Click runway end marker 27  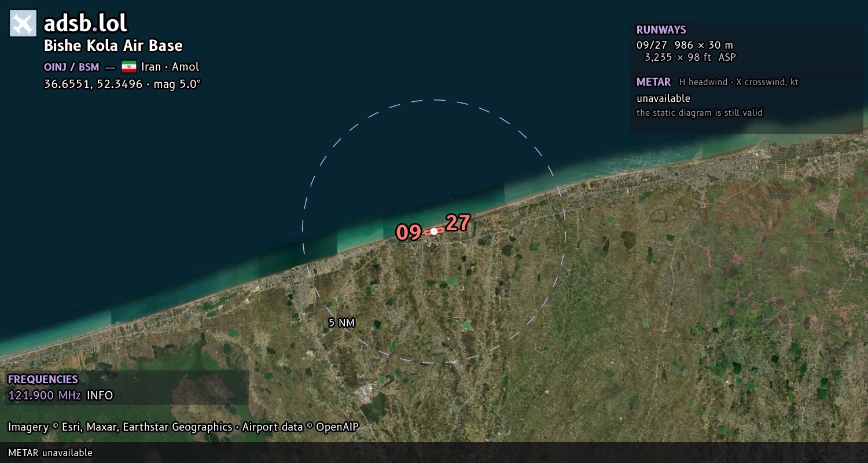click(458, 223)
